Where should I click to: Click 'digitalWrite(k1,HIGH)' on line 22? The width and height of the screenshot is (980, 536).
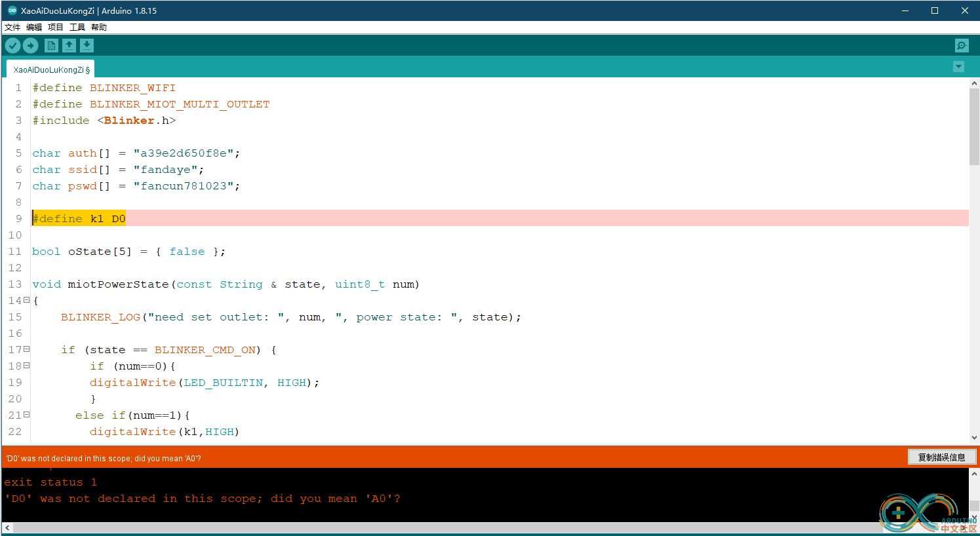click(x=165, y=432)
